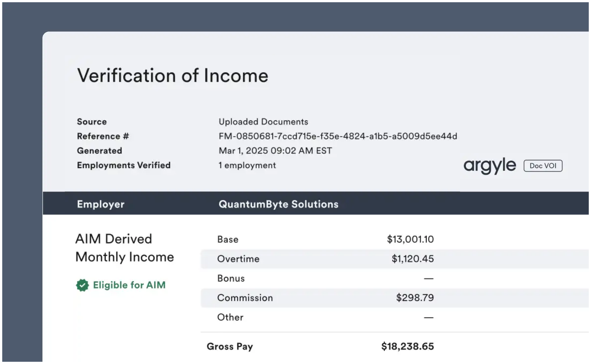Image resolution: width=591 pixels, height=364 pixels.
Task: Click the Uploaded Documents source label
Action: coord(263,121)
